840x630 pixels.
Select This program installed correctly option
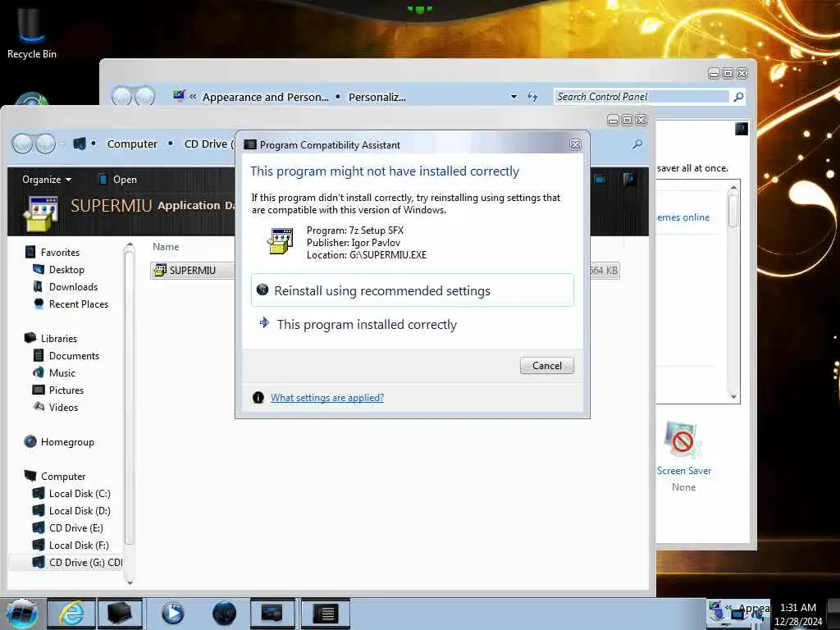(x=367, y=325)
